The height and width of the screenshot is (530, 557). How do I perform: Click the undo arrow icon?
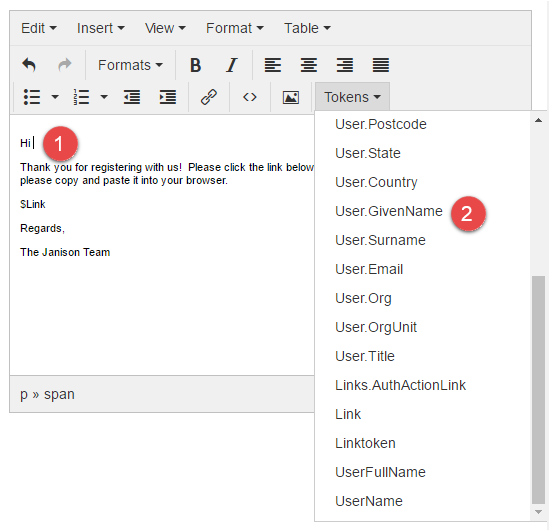29,65
